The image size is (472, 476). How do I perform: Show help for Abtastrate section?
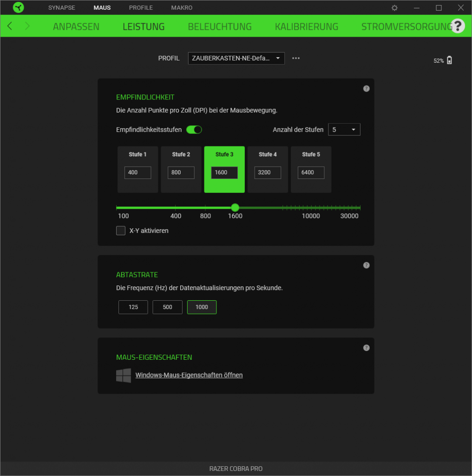click(366, 265)
